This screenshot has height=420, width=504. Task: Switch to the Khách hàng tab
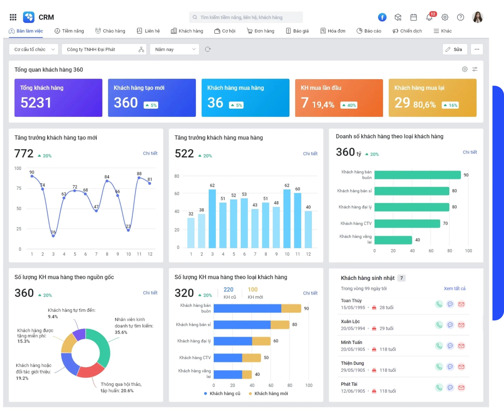click(x=187, y=31)
